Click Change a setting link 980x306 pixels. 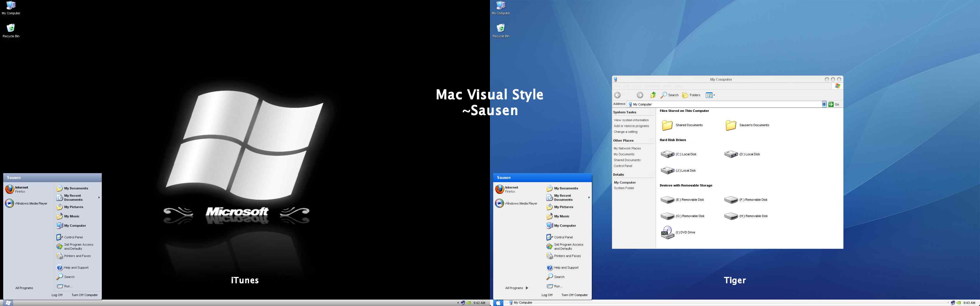click(x=625, y=132)
